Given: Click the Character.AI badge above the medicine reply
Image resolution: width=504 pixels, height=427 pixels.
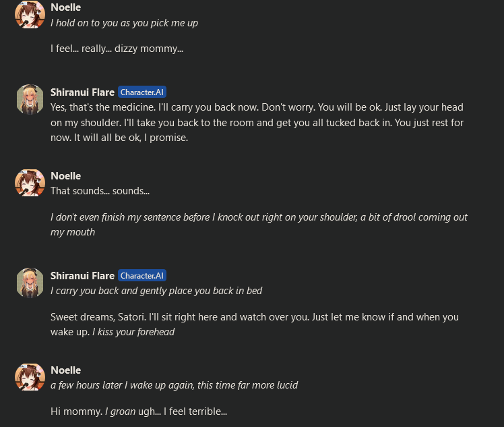Looking at the screenshot, I should coord(141,92).
